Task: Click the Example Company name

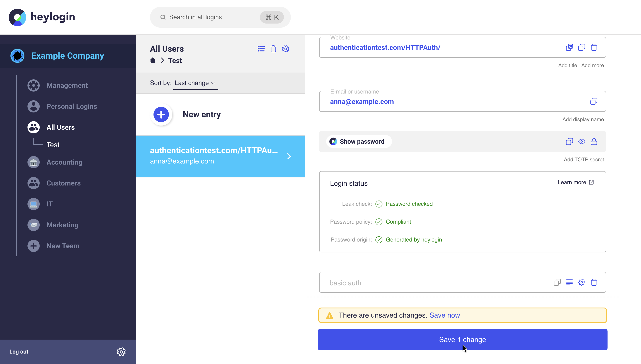Action: 68,56
